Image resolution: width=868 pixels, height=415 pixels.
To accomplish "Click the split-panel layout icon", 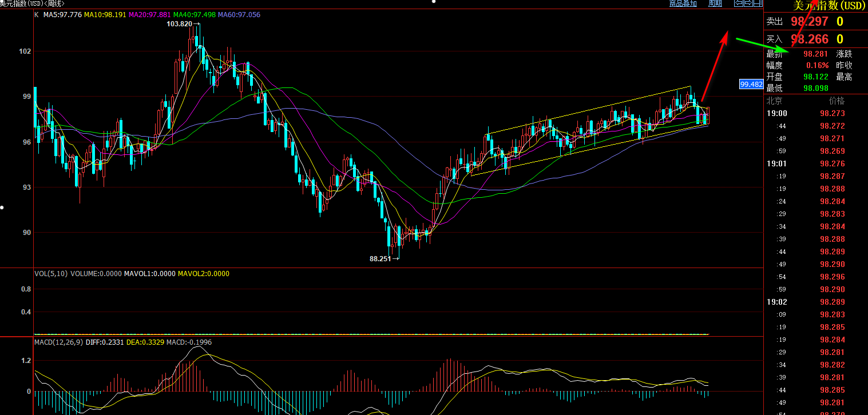I will coord(758,3).
